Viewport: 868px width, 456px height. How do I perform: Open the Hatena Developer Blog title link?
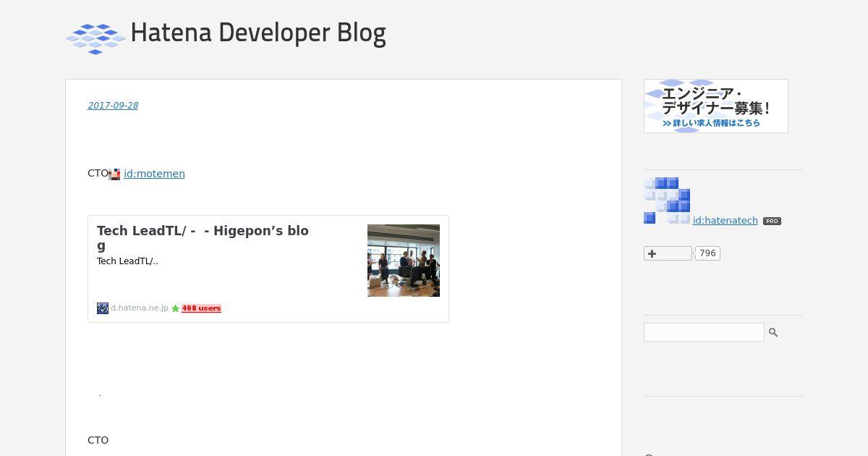click(x=258, y=33)
